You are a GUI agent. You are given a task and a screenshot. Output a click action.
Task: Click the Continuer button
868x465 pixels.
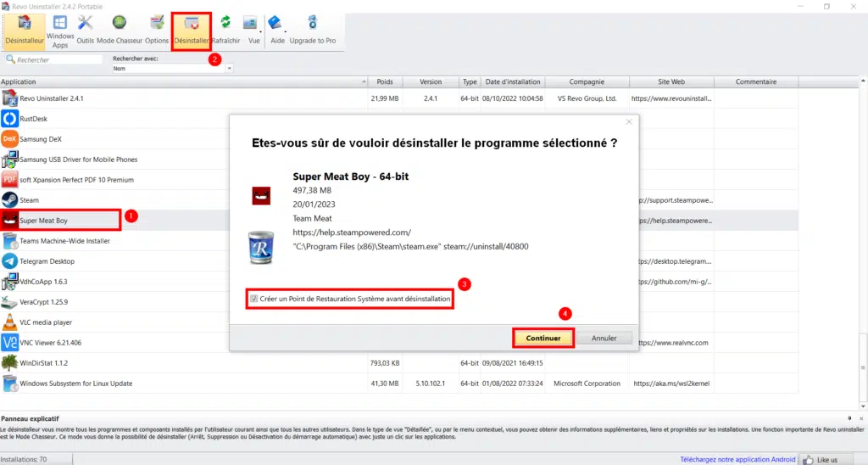(543, 338)
